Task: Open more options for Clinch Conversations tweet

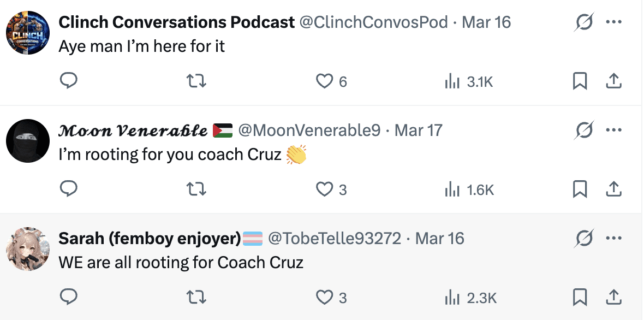Action: click(x=614, y=22)
